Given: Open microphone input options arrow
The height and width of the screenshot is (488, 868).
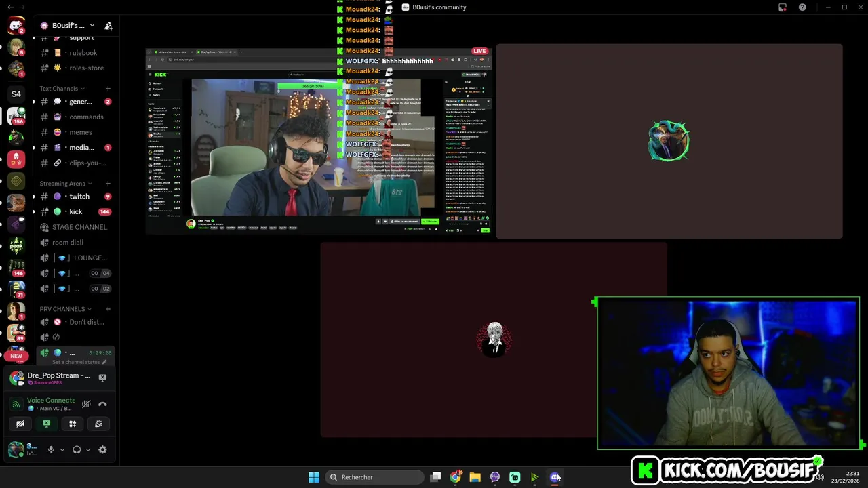Looking at the screenshot, I should pos(62,449).
